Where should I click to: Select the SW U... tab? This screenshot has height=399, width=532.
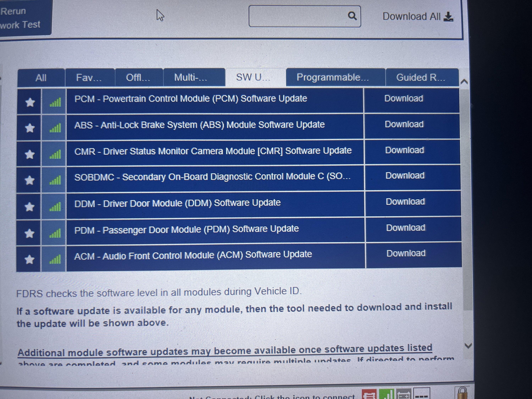click(255, 77)
